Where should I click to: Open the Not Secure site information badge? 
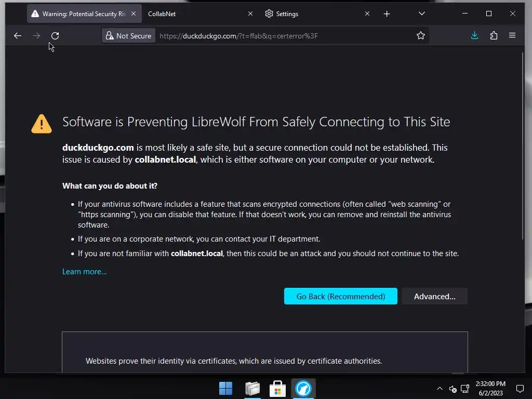(129, 36)
